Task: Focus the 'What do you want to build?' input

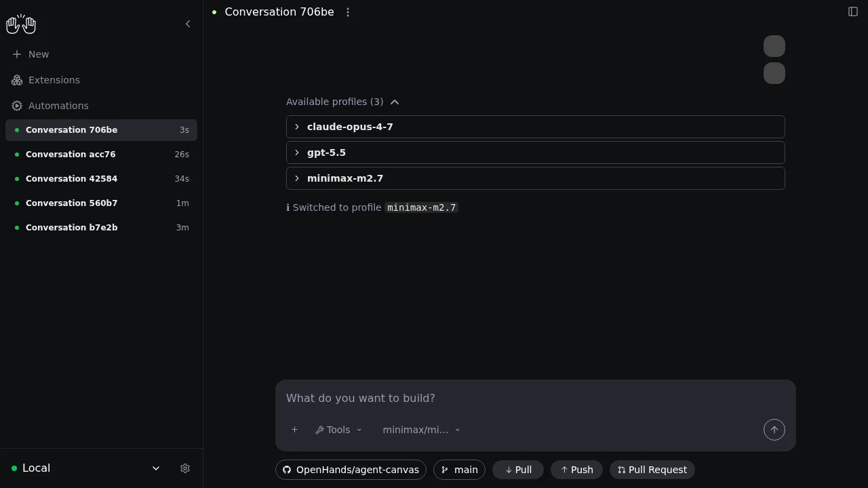Action: click(536, 398)
